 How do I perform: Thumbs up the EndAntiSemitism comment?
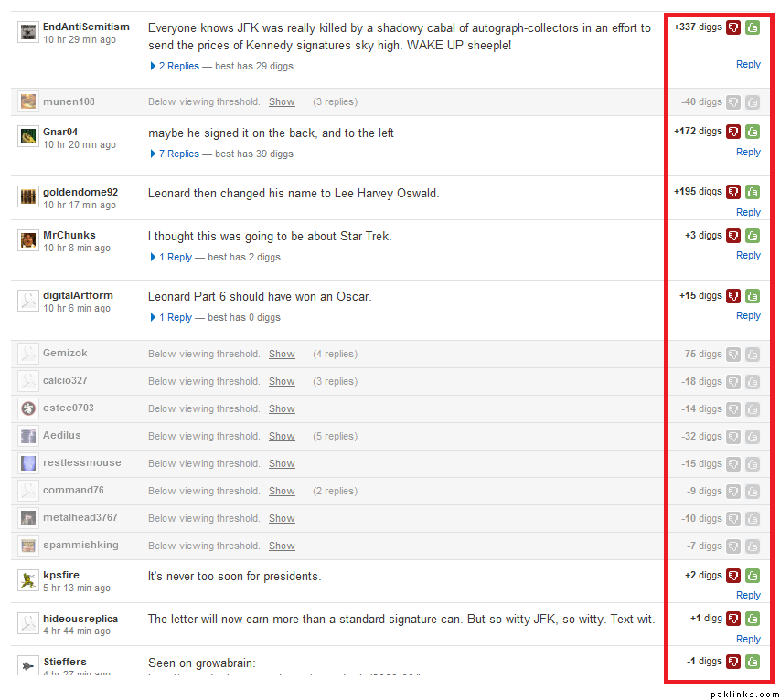click(752, 27)
